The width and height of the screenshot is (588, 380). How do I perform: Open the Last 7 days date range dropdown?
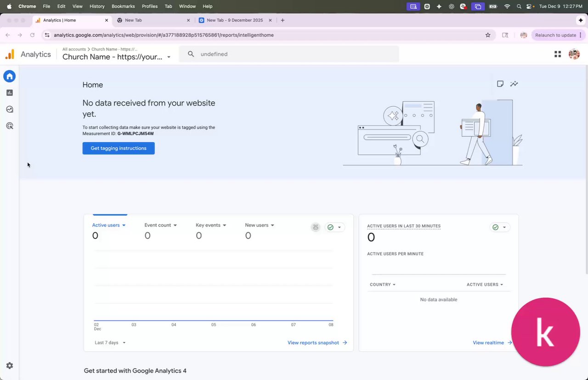pyautogui.click(x=110, y=343)
